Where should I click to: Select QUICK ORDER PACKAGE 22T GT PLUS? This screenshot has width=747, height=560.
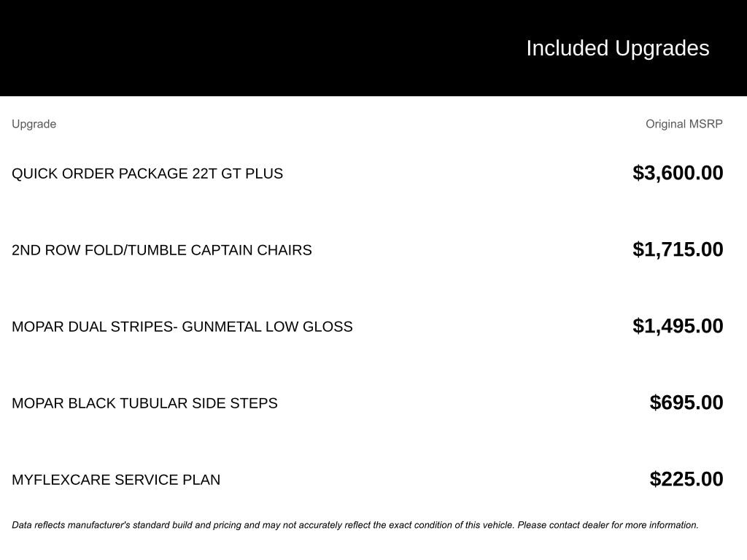tap(147, 174)
